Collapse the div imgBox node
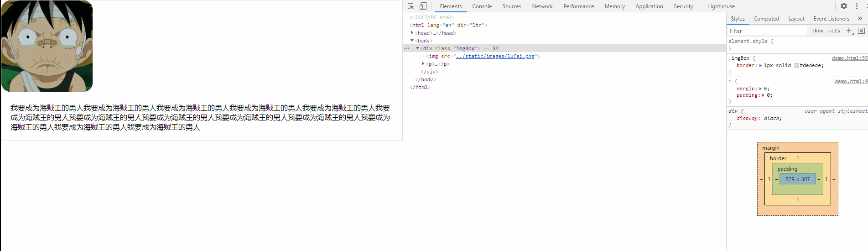Viewport: 868px width, 251px height. 417,48
